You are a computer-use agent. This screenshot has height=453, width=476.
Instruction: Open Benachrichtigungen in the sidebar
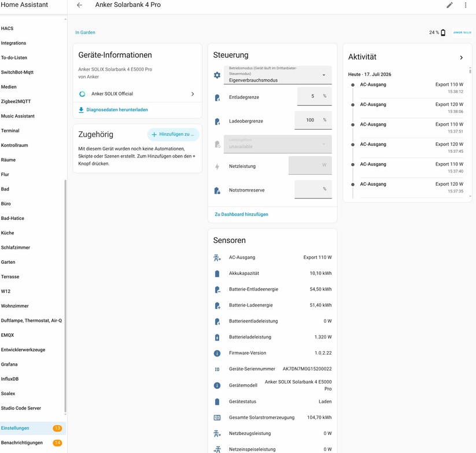pyautogui.click(x=32, y=443)
